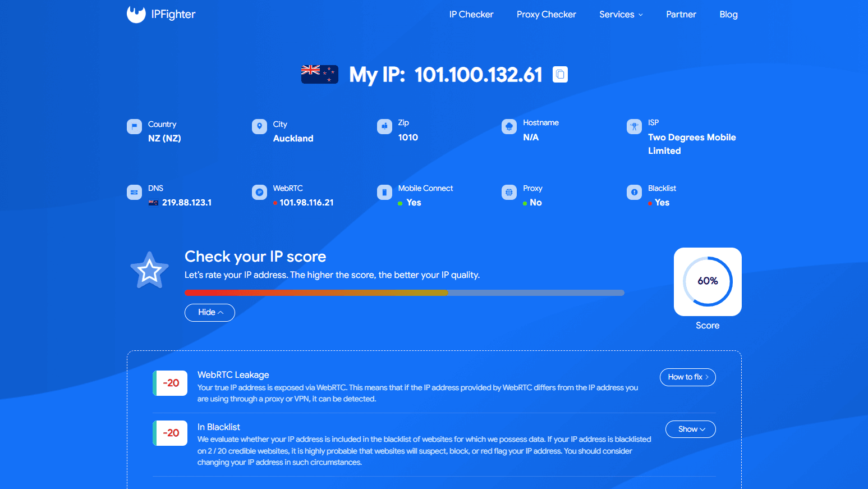Click the country value NZ (NZ)

(x=164, y=138)
